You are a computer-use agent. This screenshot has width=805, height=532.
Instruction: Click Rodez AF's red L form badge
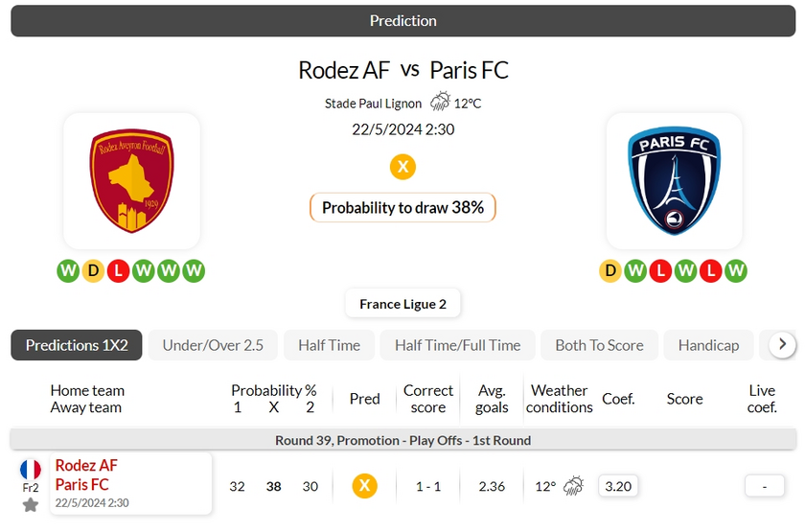118,271
